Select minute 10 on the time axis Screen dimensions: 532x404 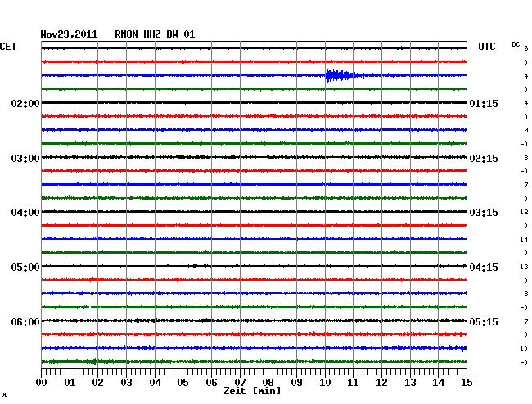pos(325,382)
